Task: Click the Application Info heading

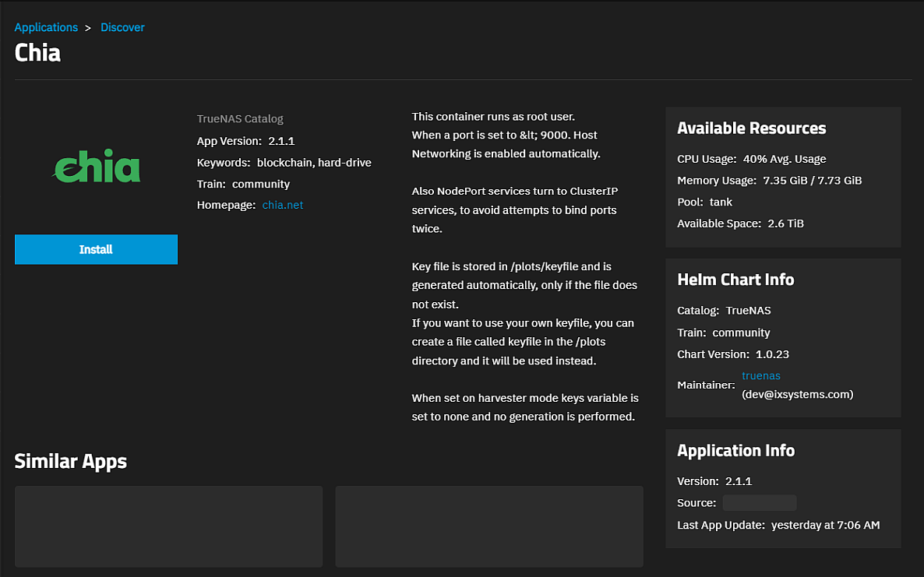Action: (x=735, y=450)
